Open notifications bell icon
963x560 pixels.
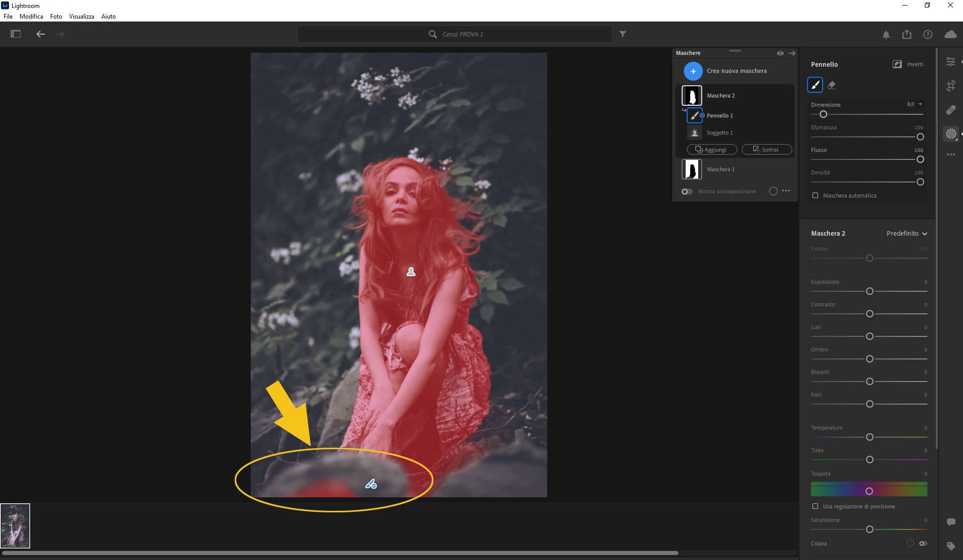(886, 34)
